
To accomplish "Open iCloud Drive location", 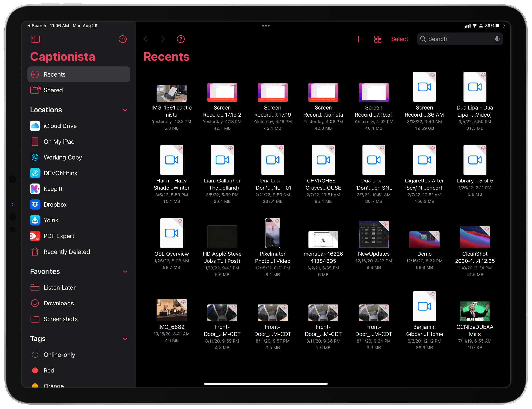I will point(79,126).
